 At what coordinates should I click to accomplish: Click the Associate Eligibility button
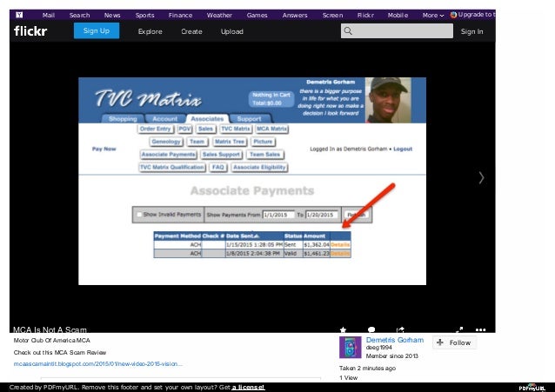click(259, 167)
